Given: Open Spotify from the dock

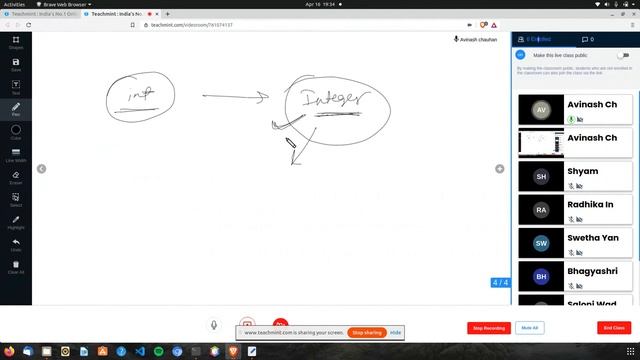Looking at the screenshot, I should coord(158,351).
